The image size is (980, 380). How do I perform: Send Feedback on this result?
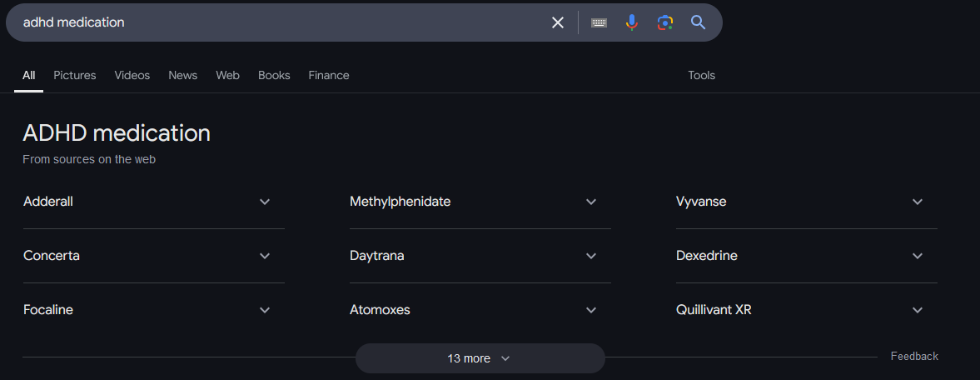[x=914, y=356]
